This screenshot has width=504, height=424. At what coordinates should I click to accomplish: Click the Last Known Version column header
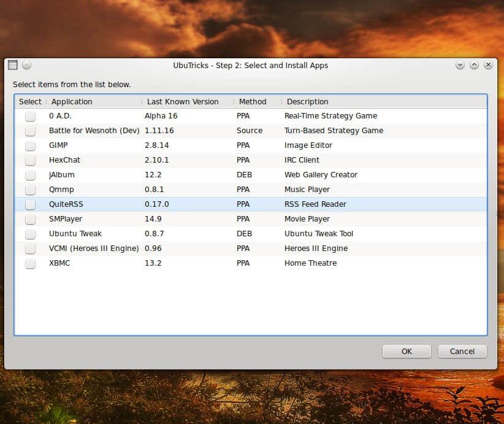183,102
